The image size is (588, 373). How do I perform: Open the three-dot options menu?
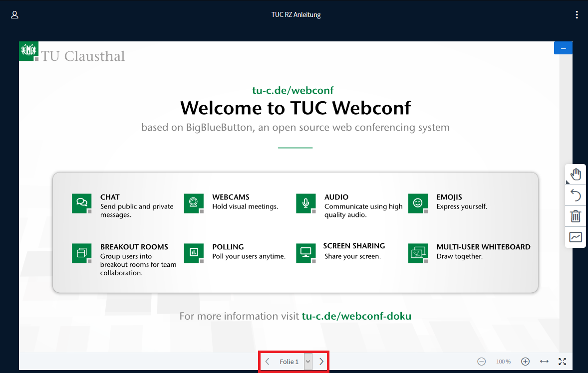point(577,15)
